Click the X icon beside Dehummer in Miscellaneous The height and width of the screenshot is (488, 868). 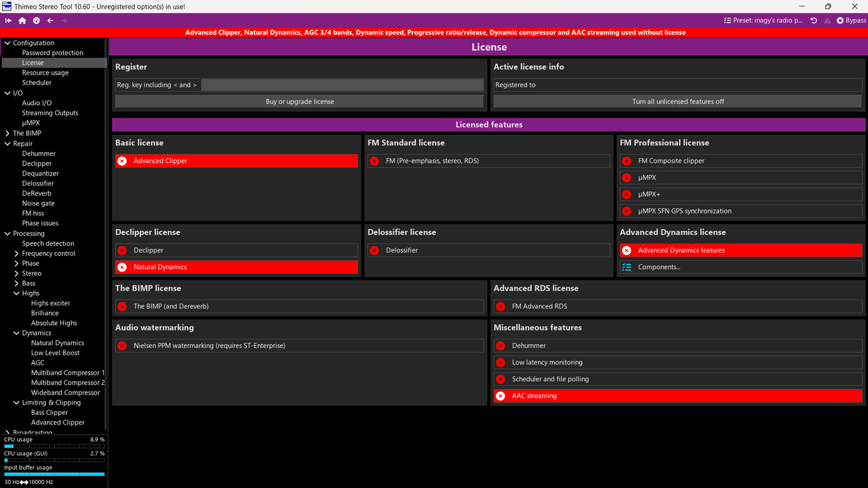click(x=500, y=346)
